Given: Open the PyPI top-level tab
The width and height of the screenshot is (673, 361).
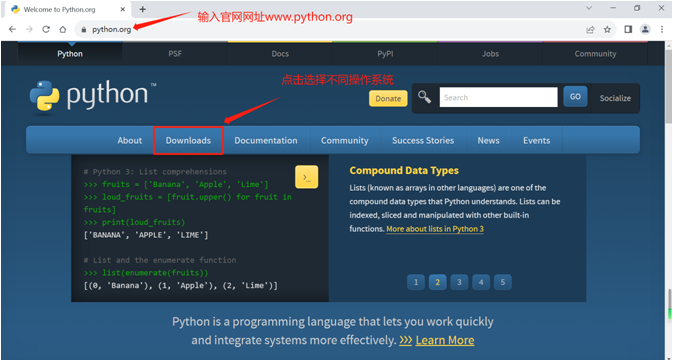Looking at the screenshot, I should (385, 54).
